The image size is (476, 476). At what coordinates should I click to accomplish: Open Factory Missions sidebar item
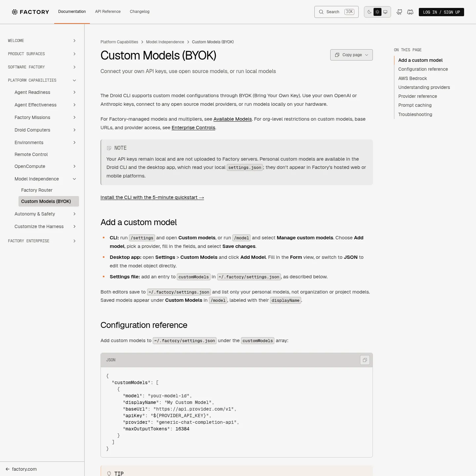[x=45, y=117]
